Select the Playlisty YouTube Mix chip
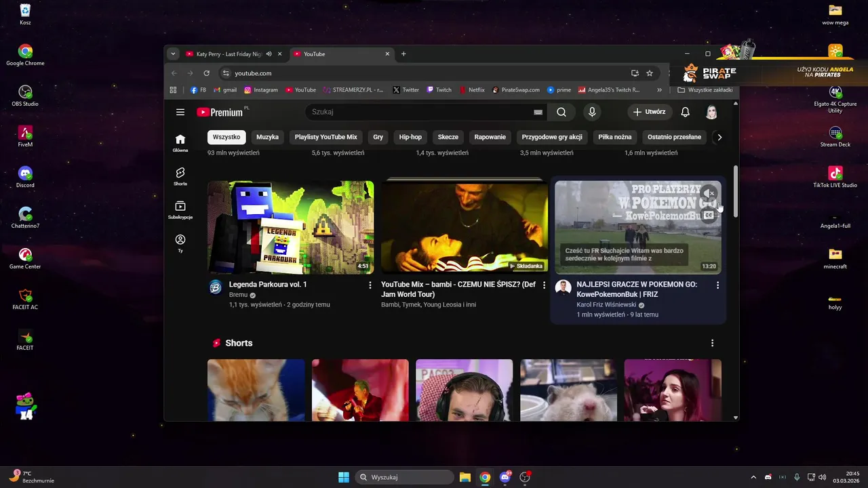 coord(325,137)
